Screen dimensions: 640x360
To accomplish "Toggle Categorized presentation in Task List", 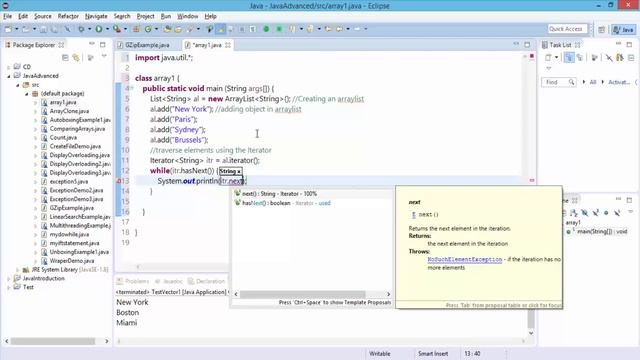I will coord(569,58).
